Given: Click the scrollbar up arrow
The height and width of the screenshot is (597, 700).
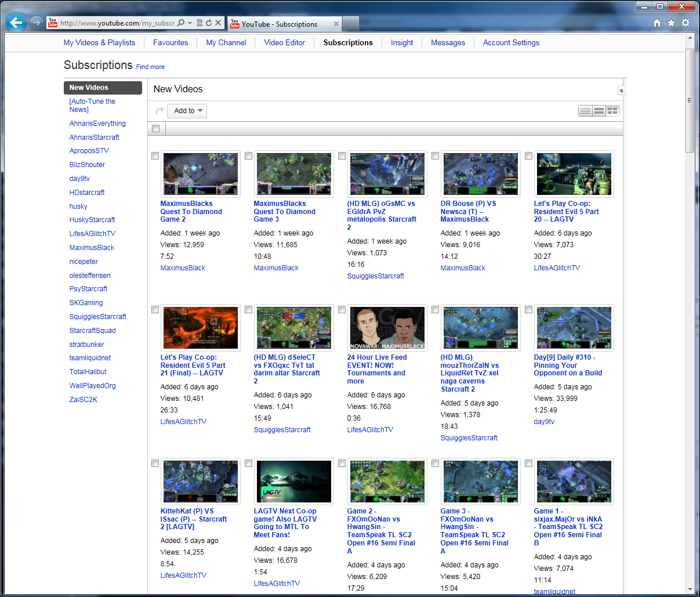Looking at the screenshot, I should point(690,38).
